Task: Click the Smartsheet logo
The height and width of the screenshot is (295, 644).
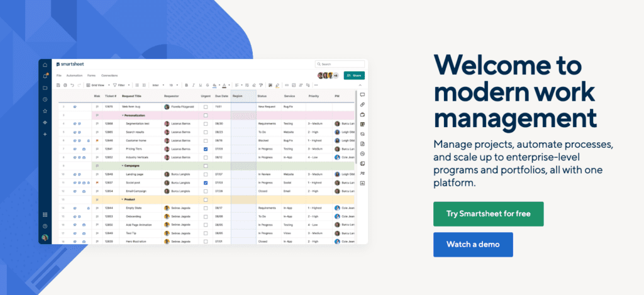Action: click(70, 64)
